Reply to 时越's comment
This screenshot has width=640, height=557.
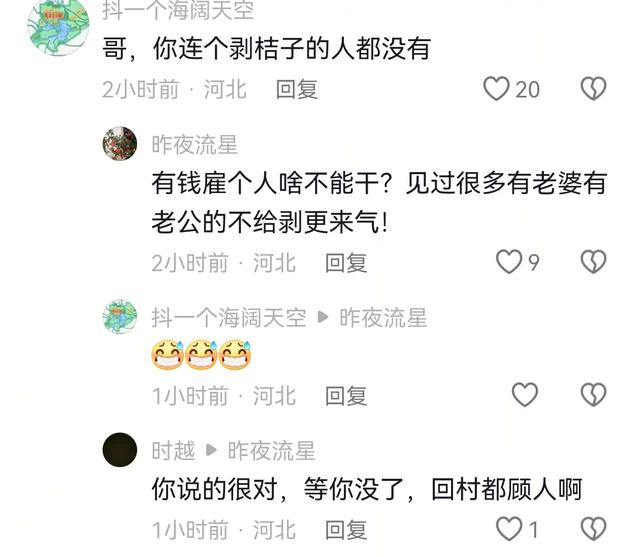click(x=346, y=530)
